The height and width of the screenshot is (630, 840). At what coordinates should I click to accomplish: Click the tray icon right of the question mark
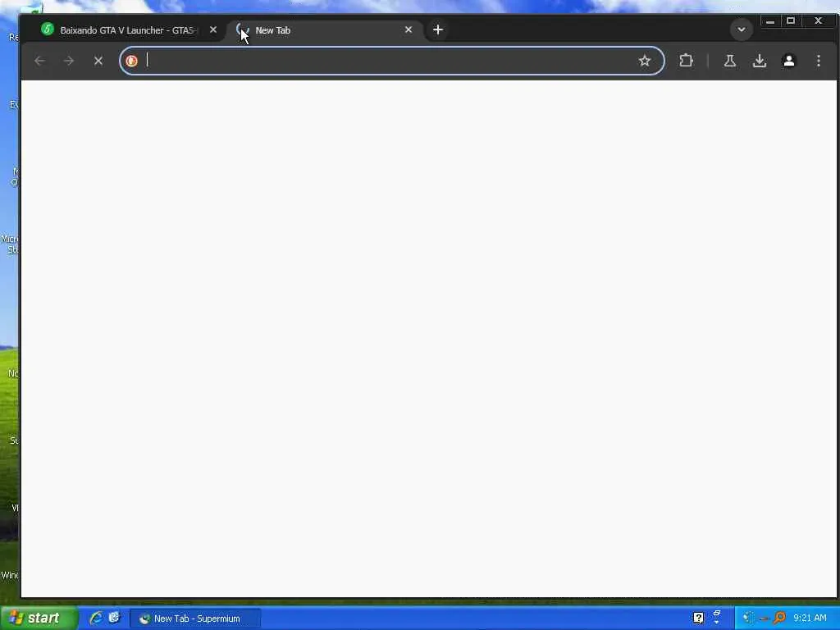pyautogui.click(x=717, y=617)
